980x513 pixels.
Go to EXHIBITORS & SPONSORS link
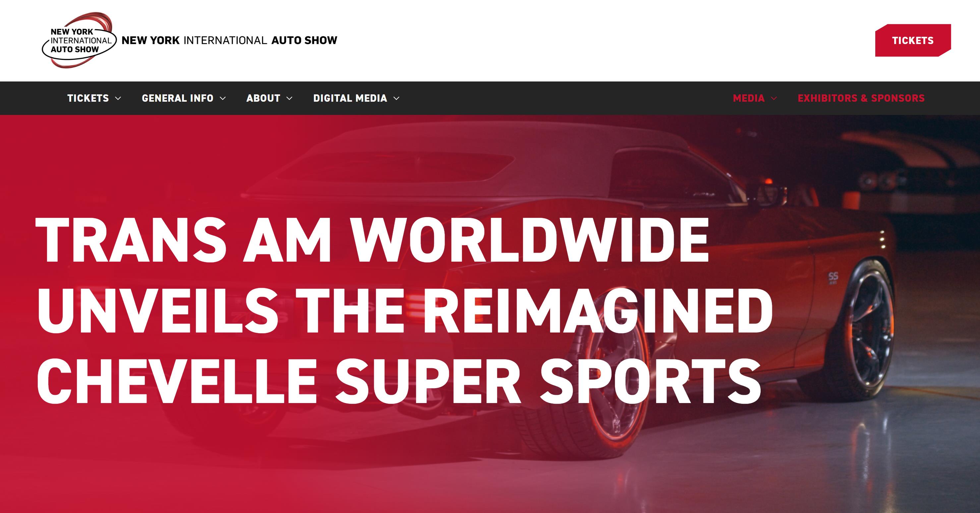tap(861, 98)
